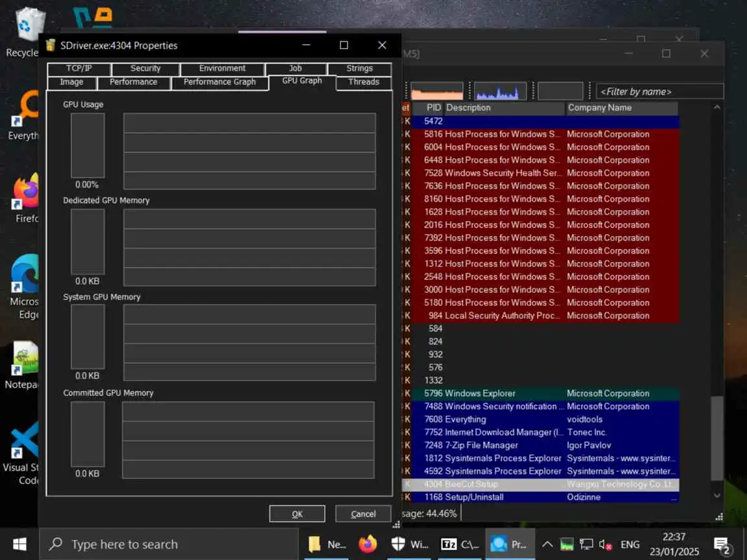This screenshot has width=747, height=560.
Task: Click the network tray icon
Action: 586,544
